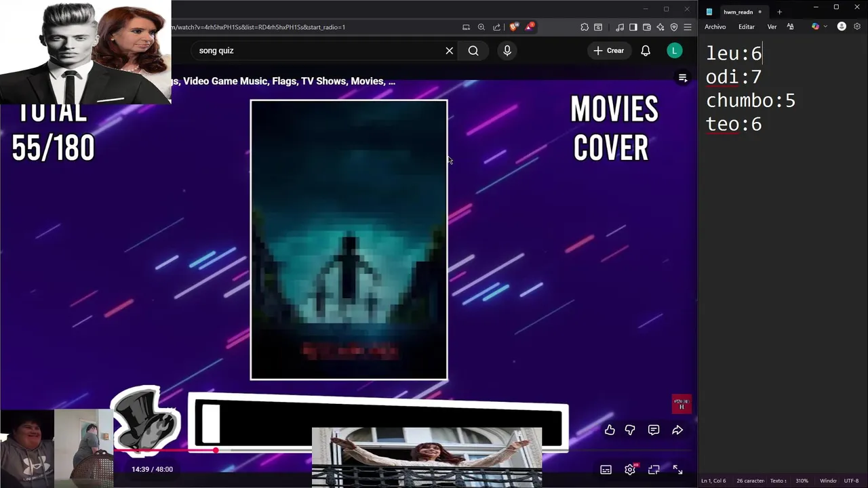Click the '26 caracteres' status entry

[x=749, y=481]
